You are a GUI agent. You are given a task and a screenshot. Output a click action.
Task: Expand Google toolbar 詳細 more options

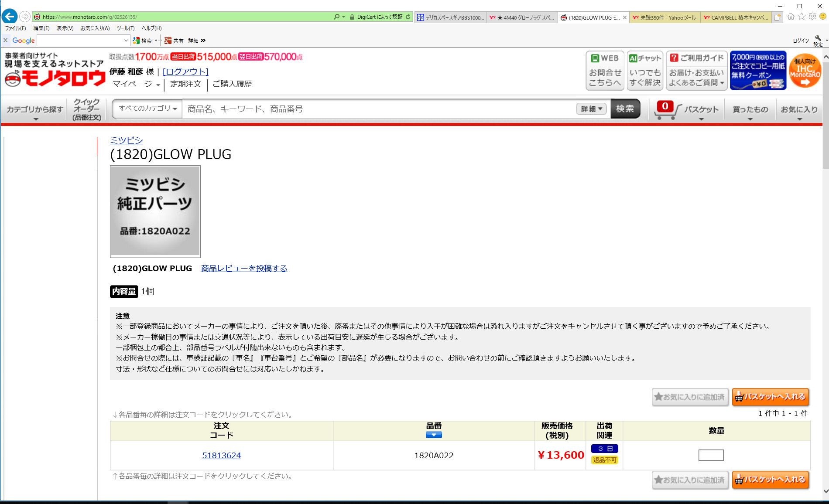[x=197, y=41]
